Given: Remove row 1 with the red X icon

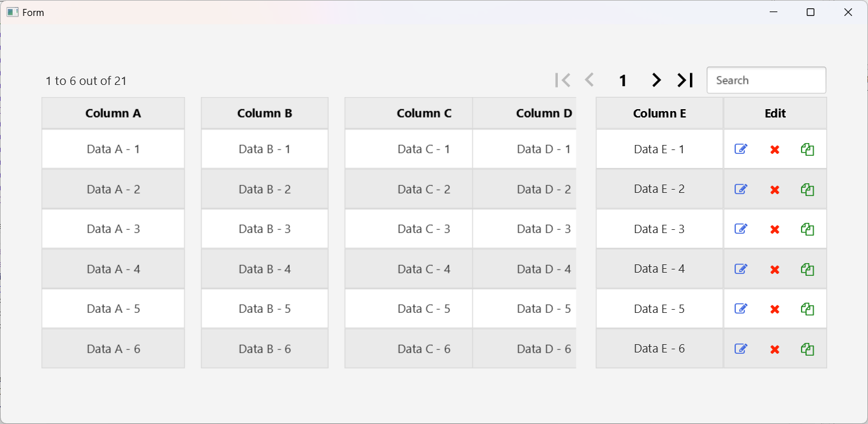Looking at the screenshot, I should 775,149.
